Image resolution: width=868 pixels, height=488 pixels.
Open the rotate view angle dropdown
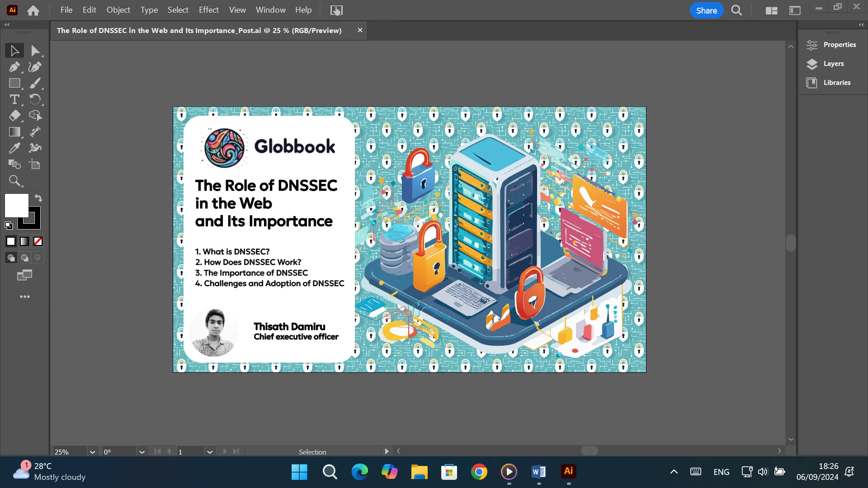coord(142,452)
